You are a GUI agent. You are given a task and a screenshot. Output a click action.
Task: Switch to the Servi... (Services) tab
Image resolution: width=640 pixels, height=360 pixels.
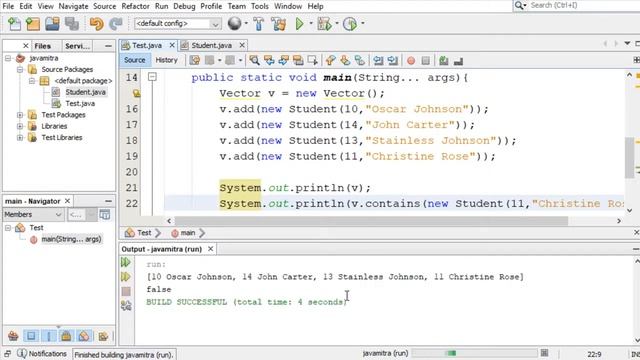click(77, 46)
